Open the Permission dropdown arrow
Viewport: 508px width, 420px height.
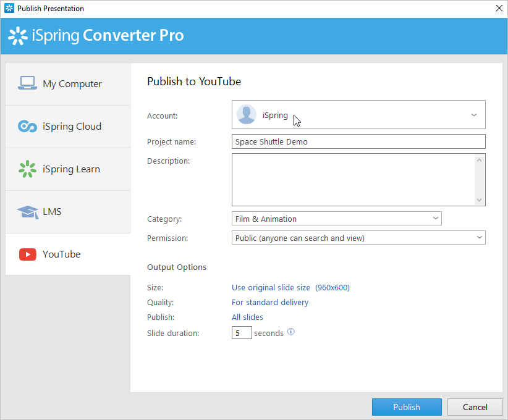coord(480,237)
